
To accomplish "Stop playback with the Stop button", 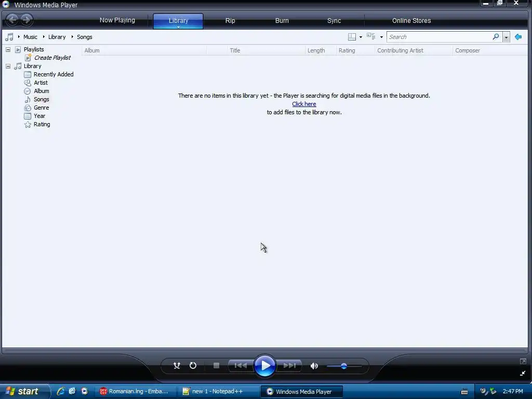I will [216, 365].
